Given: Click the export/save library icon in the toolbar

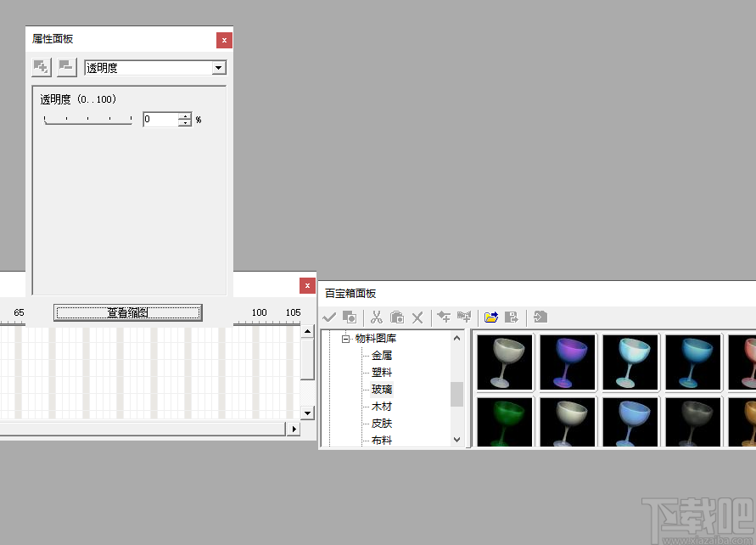Looking at the screenshot, I should pyautogui.click(x=512, y=317).
